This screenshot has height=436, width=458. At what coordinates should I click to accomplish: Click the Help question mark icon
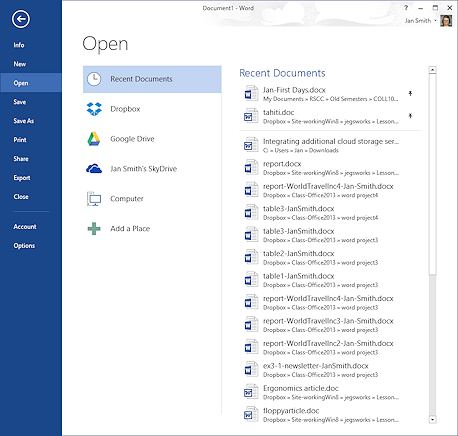coord(406,8)
